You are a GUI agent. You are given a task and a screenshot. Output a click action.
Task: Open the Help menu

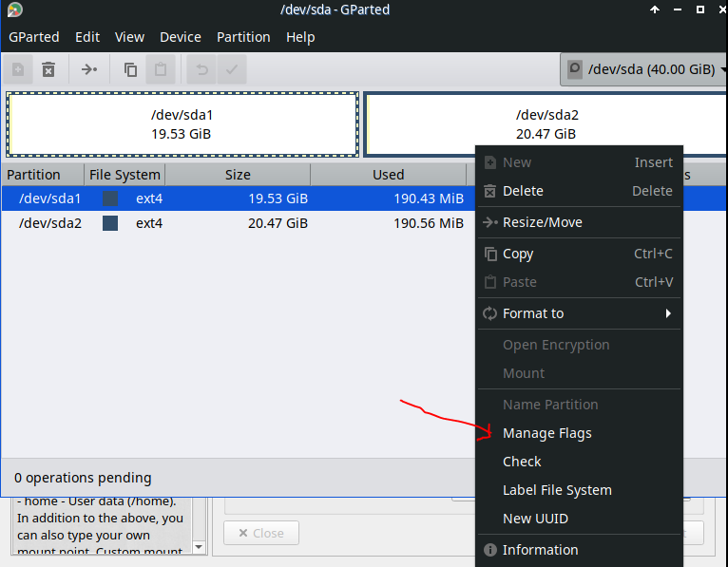click(x=300, y=37)
